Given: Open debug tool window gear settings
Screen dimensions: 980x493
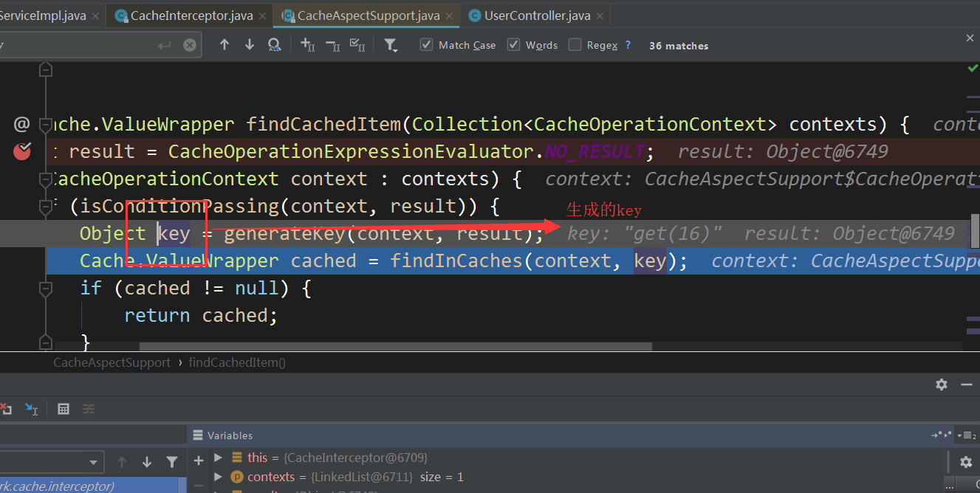Looking at the screenshot, I should [942, 385].
